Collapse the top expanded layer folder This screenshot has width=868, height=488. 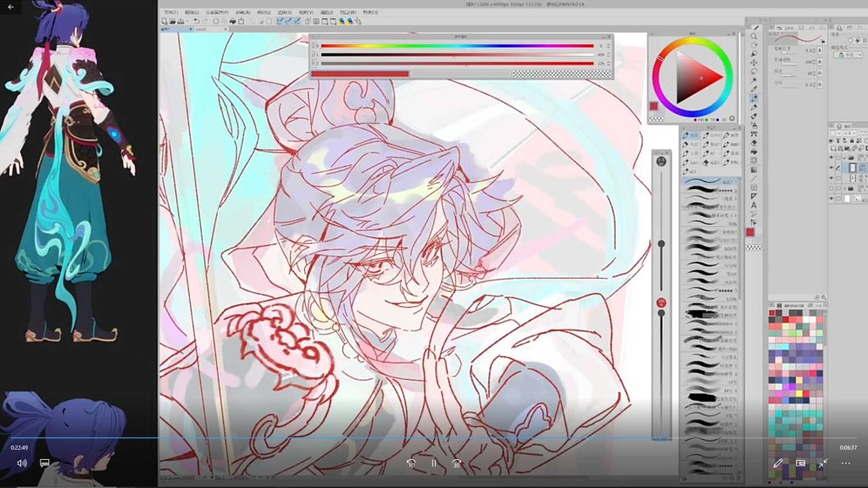[x=845, y=158]
